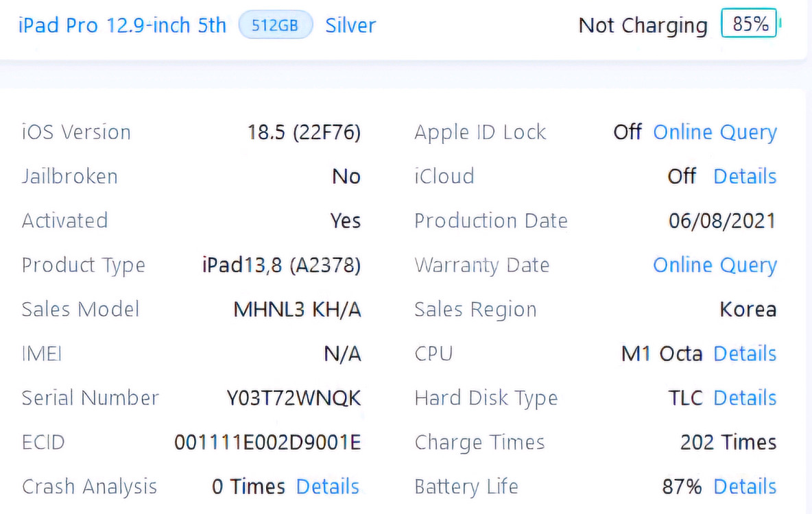Click the Silver device color link
812x514 pixels.
tap(350, 25)
